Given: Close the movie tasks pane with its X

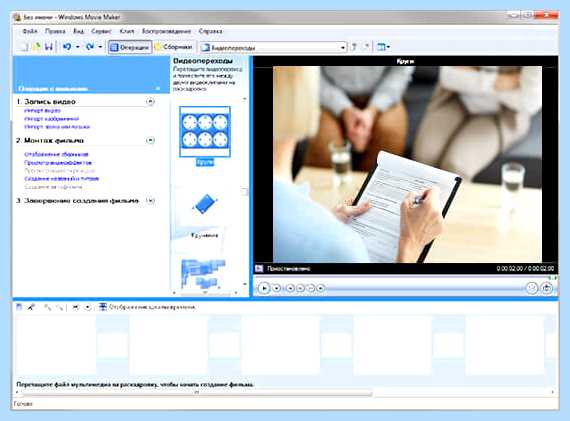Looking at the screenshot, I should 158,88.
